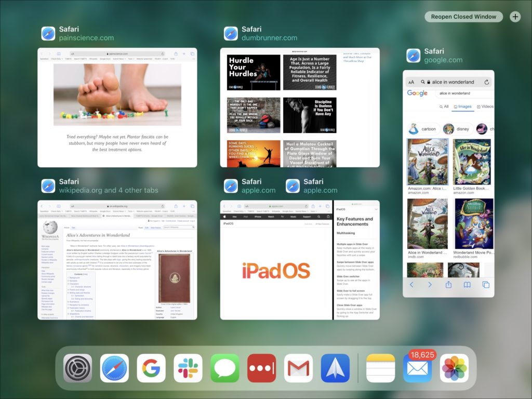Screen dimensions: 532x399
Task: Launch Slack from the dock
Action: click(x=188, y=368)
